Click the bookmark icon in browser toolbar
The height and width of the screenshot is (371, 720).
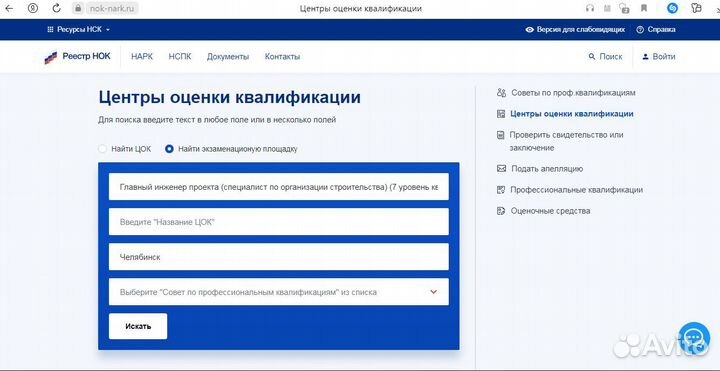point(644,8)
